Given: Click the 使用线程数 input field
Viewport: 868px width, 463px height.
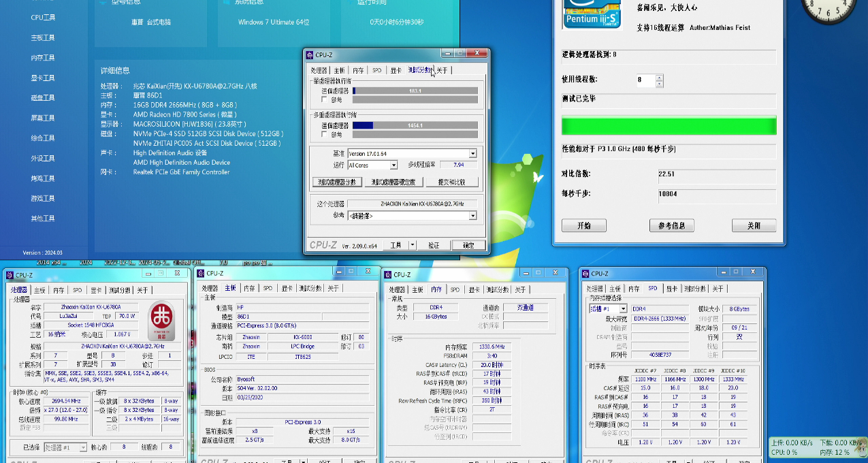Looking at the screenshot, I should pyautogui.click(x=645, y=80).
